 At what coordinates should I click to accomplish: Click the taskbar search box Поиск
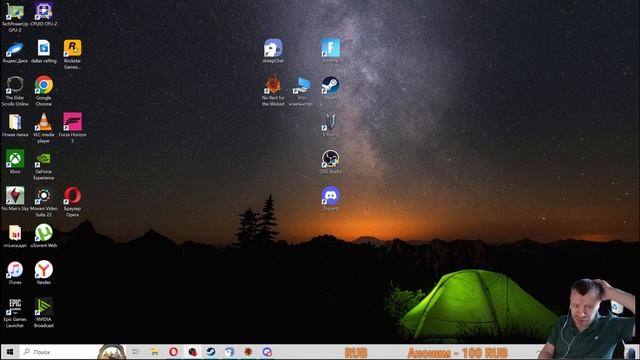(x=72, y=352)
